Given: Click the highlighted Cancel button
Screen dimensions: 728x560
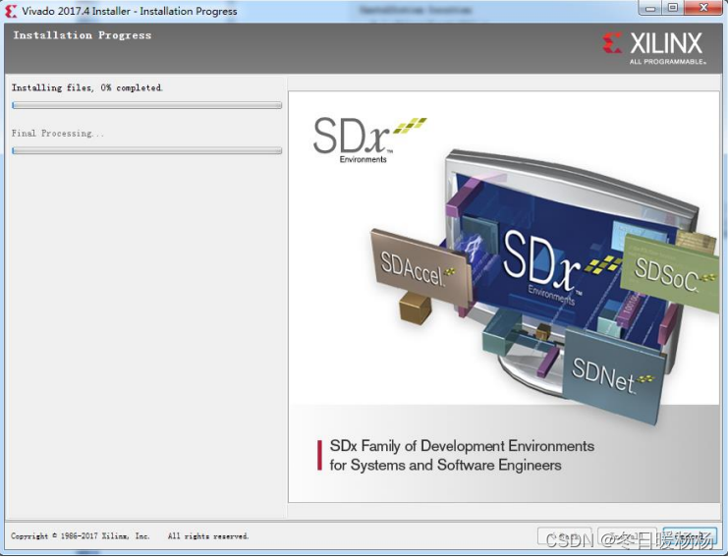Looking at the screenshot, I should [x=690, y=535].
